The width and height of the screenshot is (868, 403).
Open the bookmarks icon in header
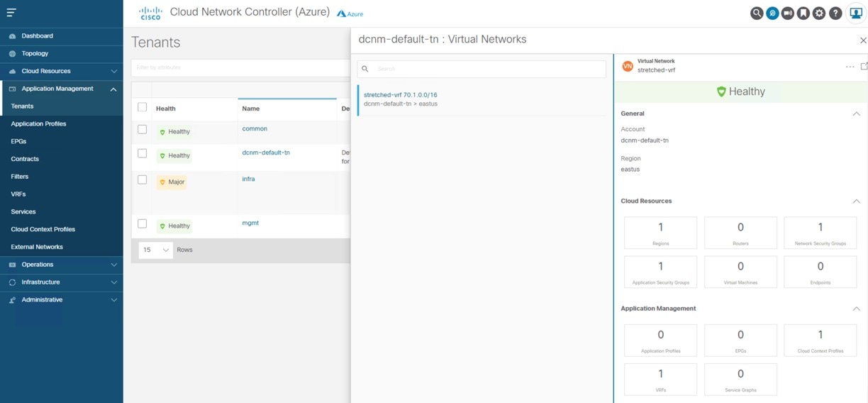(x=803, y=13)
